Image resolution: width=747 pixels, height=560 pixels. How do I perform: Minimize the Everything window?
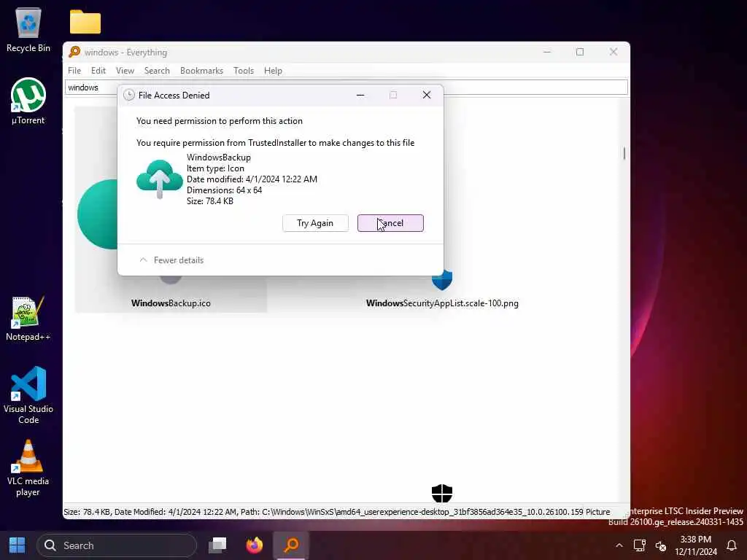click(547, 52)
